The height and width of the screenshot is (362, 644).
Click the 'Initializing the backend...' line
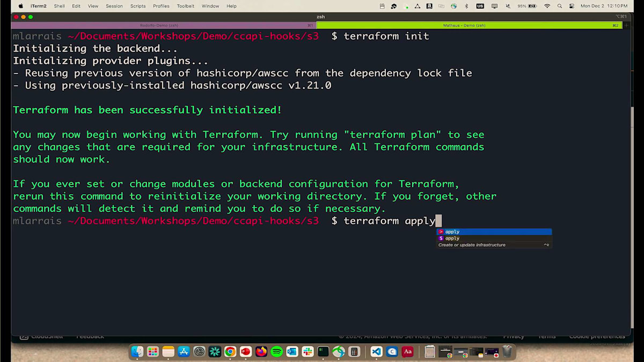[x=95, y=48]
